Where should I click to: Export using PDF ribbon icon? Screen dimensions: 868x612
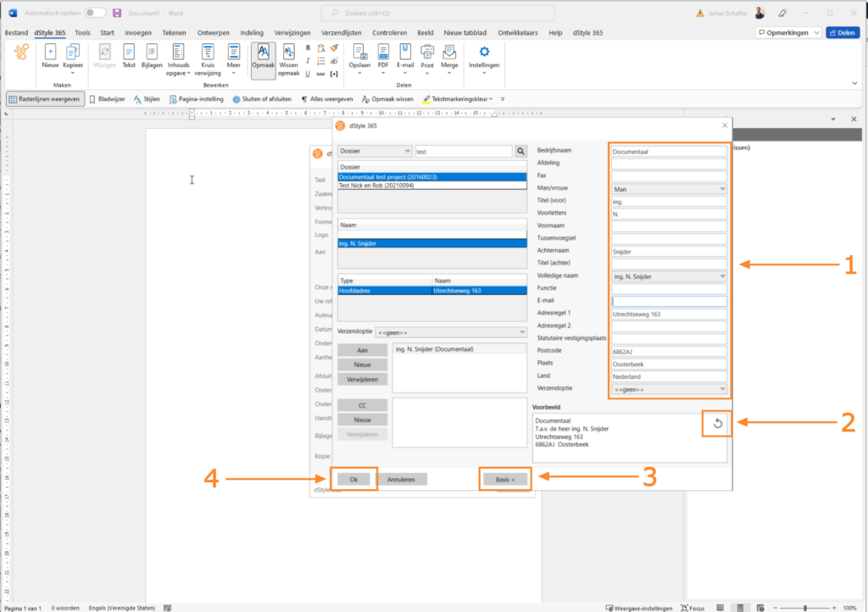pyautogui.click(x=383, y=58)
